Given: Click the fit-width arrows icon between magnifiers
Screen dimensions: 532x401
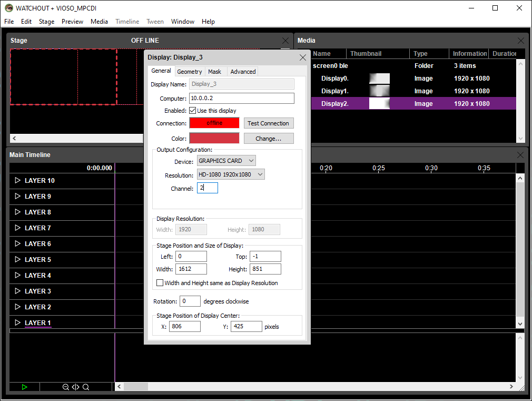Looking at the screenshot, I should tap(76, 387).
